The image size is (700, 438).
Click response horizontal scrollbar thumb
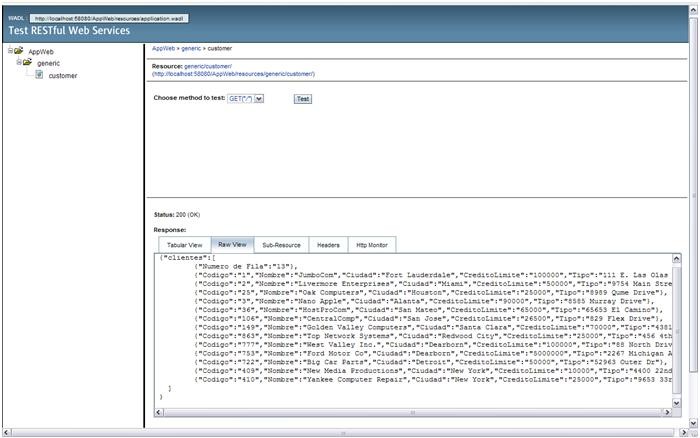tap(413, 412)
